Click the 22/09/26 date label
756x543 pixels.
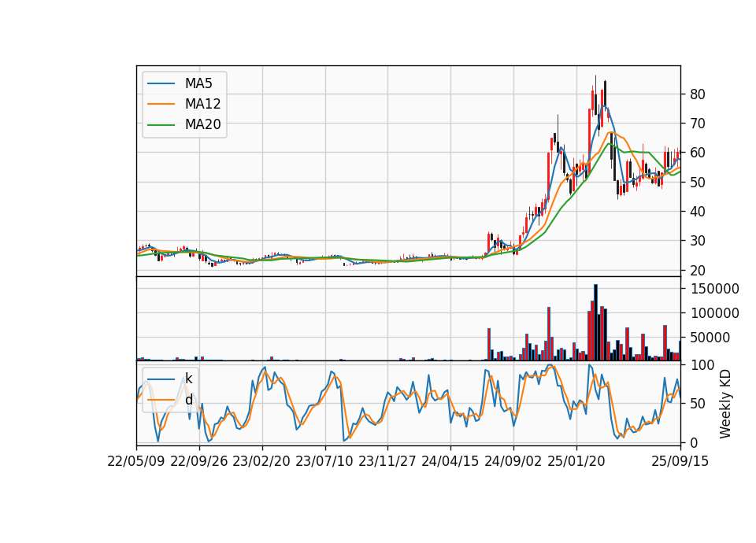[x=199, y=461]
